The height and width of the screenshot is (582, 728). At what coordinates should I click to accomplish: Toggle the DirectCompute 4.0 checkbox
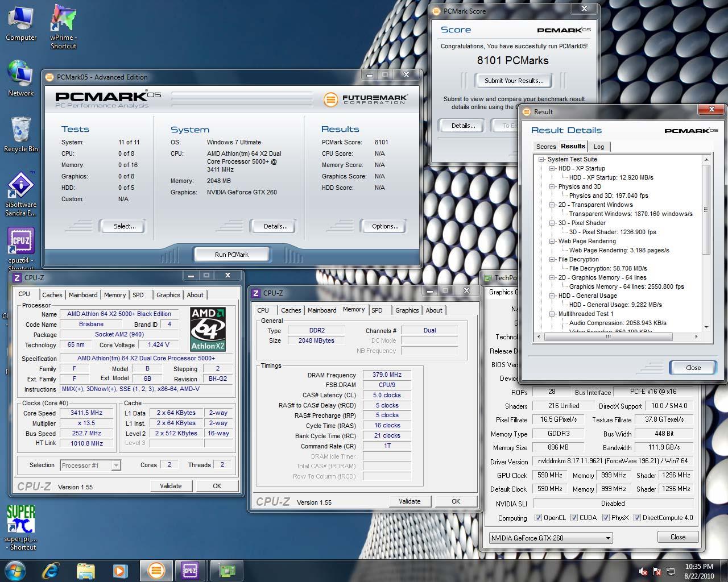(x=638, y=518)
